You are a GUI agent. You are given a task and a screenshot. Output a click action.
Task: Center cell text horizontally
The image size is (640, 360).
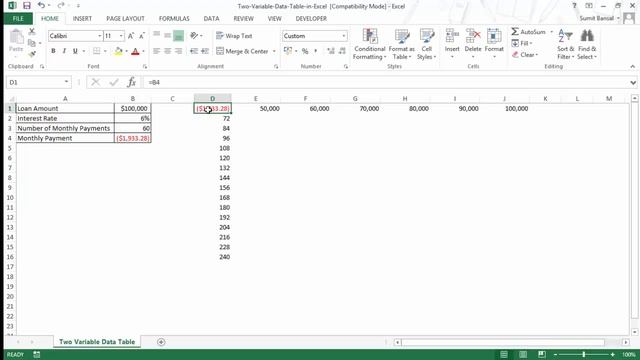[167, 51]
